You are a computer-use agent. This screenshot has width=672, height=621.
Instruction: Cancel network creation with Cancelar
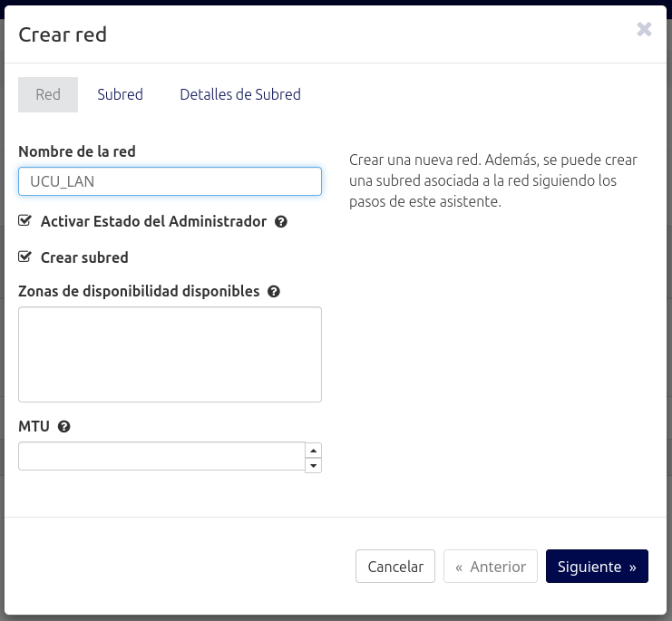395,567
